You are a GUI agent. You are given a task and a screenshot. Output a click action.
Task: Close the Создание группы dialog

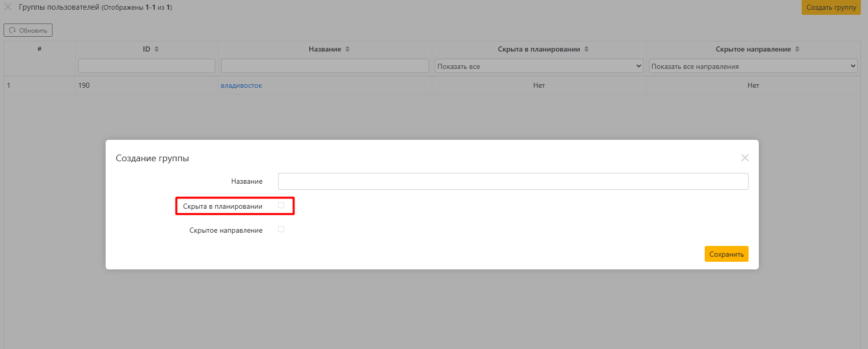coord(745,158)
